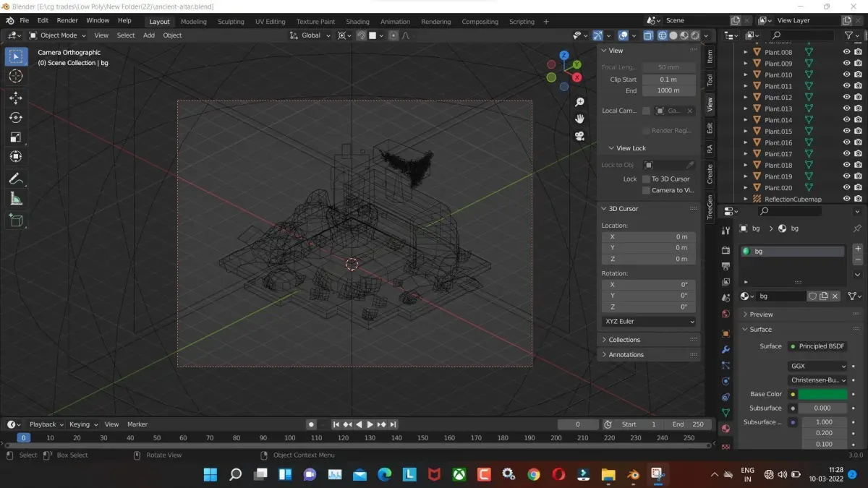This screenshot has height=488, width=868.
Task: Click the Principled BSDF surface button
Action: coord(817,346)
